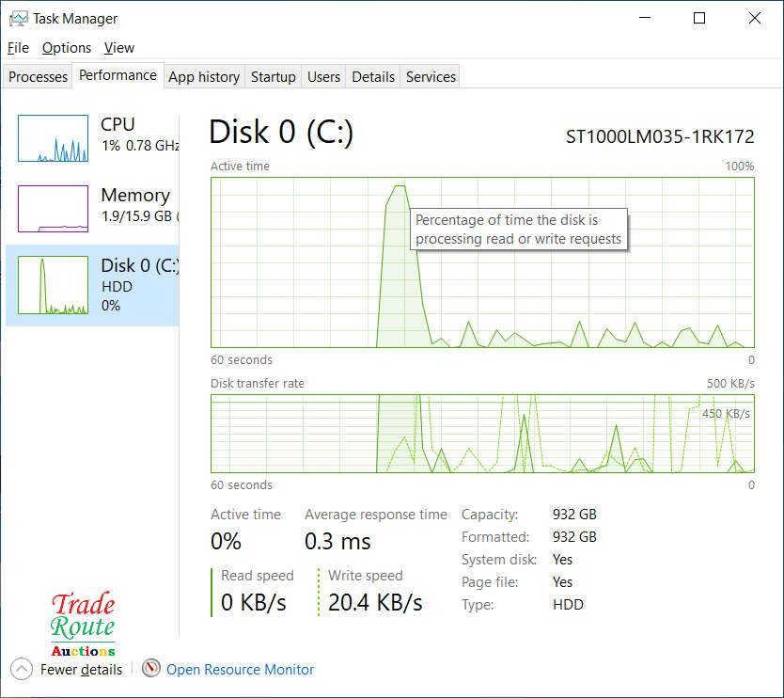784x698 pixels.
Task: Switch to the Details tab
Action: click(x=373, y=77)
